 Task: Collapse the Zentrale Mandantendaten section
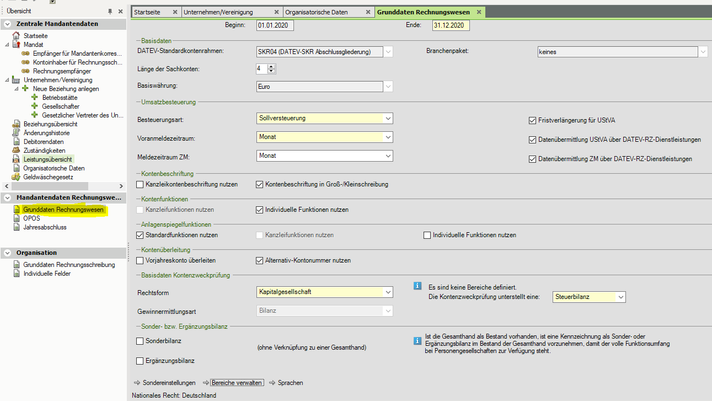(8, 24)
